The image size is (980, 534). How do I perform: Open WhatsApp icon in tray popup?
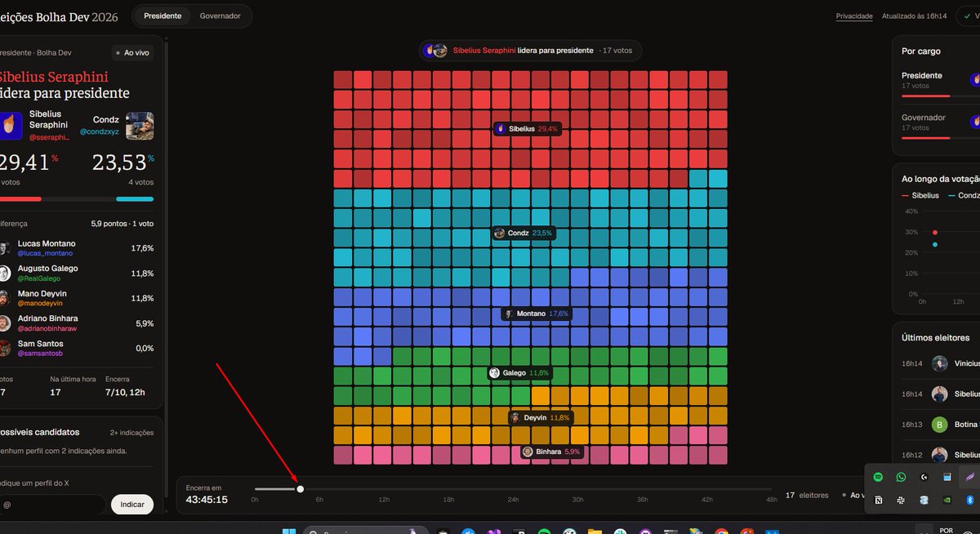[901, 477]
